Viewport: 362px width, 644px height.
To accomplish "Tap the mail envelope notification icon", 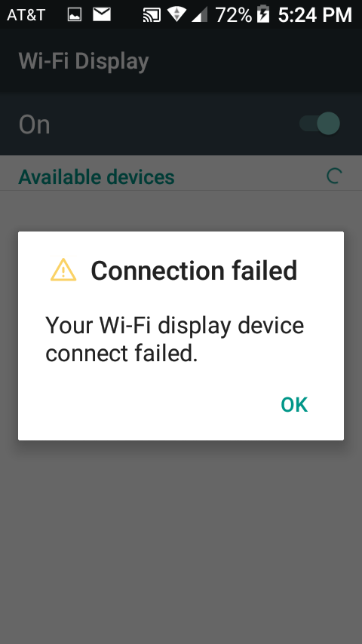I will click(102, 15).
